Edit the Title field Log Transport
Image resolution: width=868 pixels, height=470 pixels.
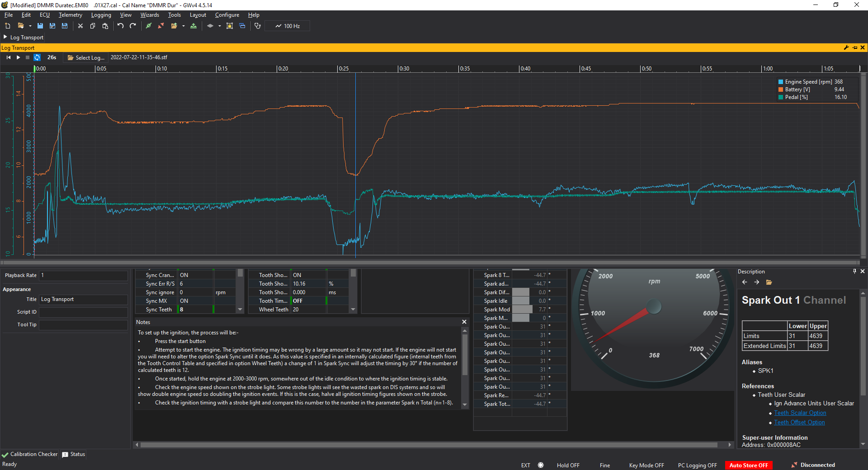point(84,299)
